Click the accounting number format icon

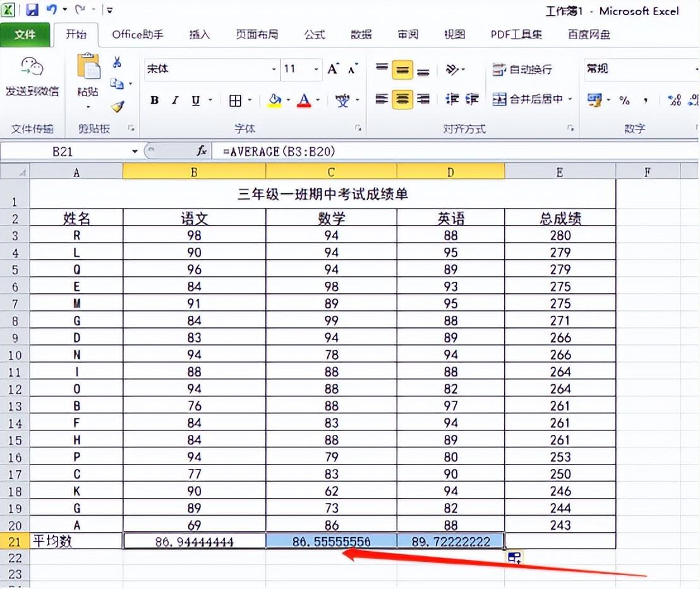(594, 100)
